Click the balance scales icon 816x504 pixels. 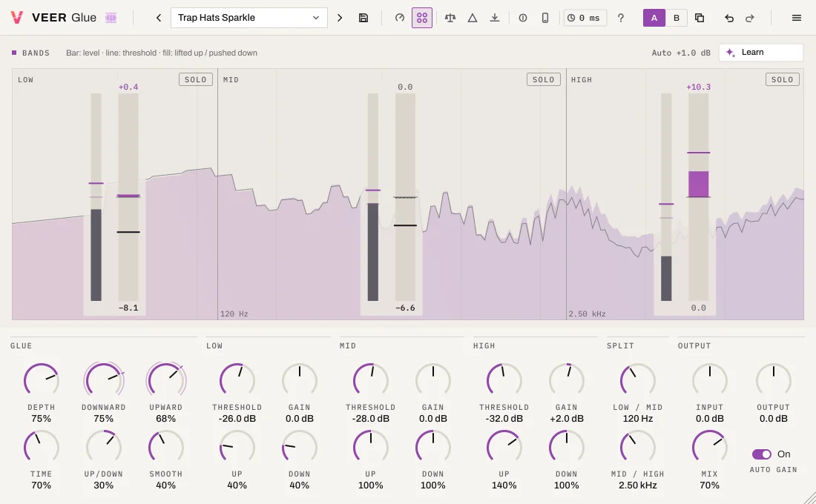450,18
